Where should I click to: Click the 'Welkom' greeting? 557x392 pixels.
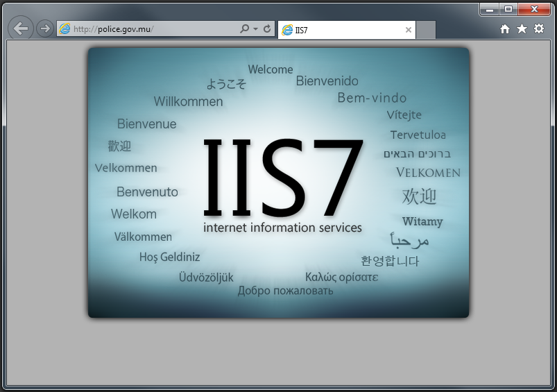click(x=134, y=214)
